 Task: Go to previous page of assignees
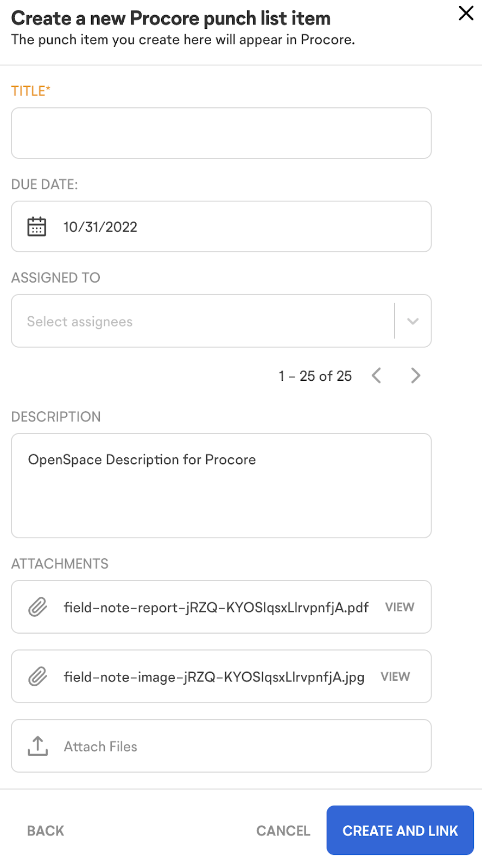376,375
